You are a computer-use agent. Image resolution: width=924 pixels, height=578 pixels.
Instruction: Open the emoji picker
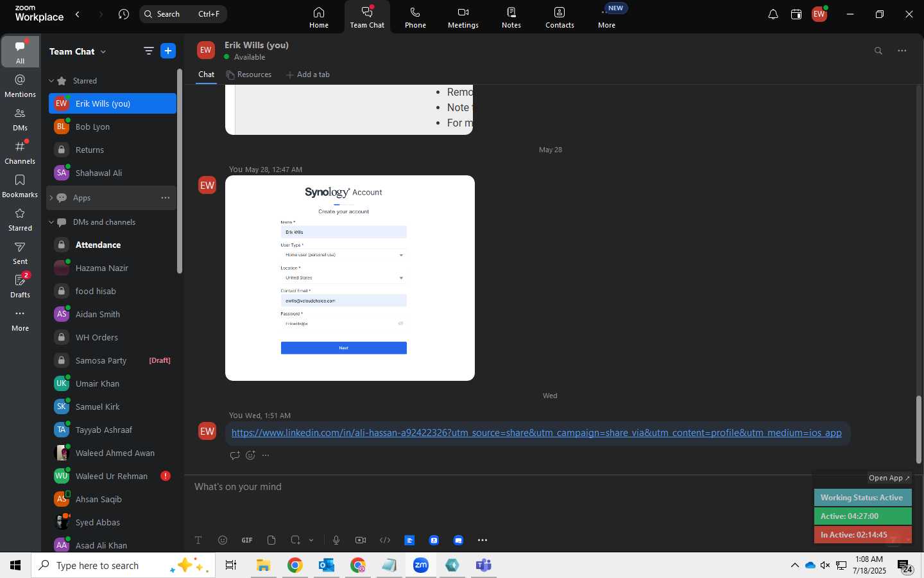(223, 540)
